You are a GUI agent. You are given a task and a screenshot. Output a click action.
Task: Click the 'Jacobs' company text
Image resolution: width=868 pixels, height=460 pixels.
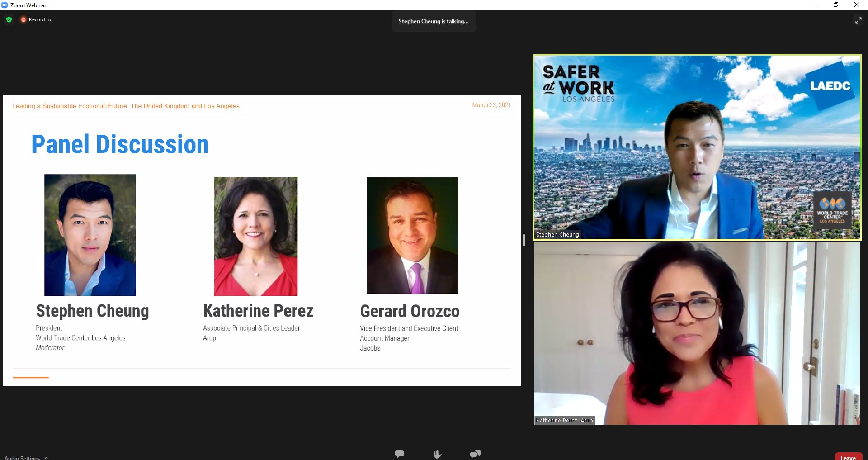point(370,348)
